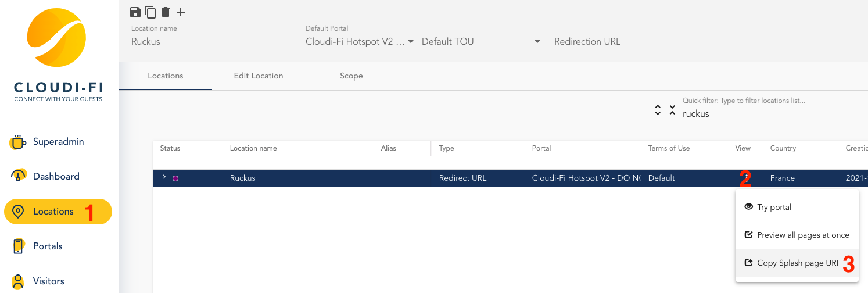Screen dimensions: 868x293
Task: Switch to the Edit Location tab
Action: (x=259, y=76)
